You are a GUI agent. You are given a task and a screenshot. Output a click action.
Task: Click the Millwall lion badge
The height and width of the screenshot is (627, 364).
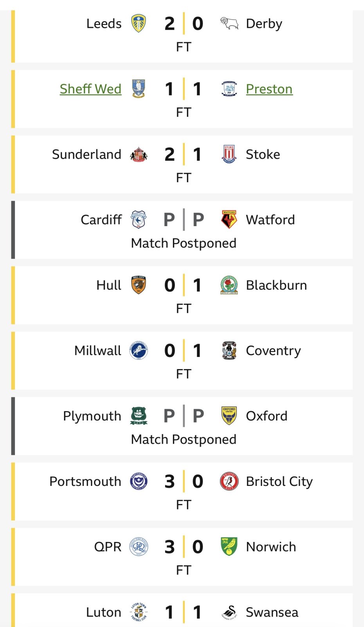click(139, 351)
